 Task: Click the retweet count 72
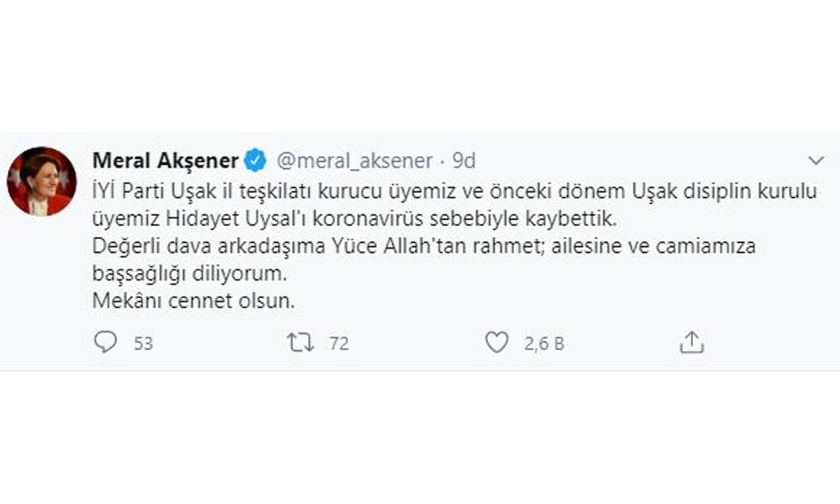338,343
